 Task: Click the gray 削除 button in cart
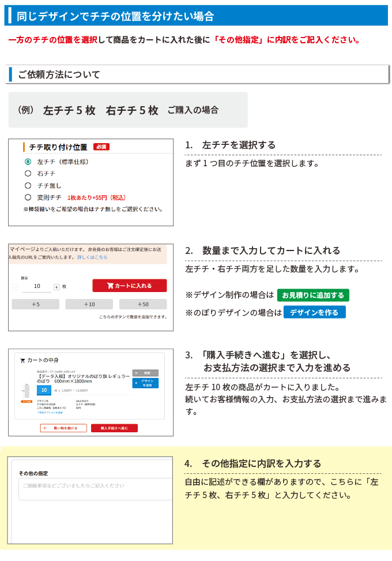pos(145,373)
